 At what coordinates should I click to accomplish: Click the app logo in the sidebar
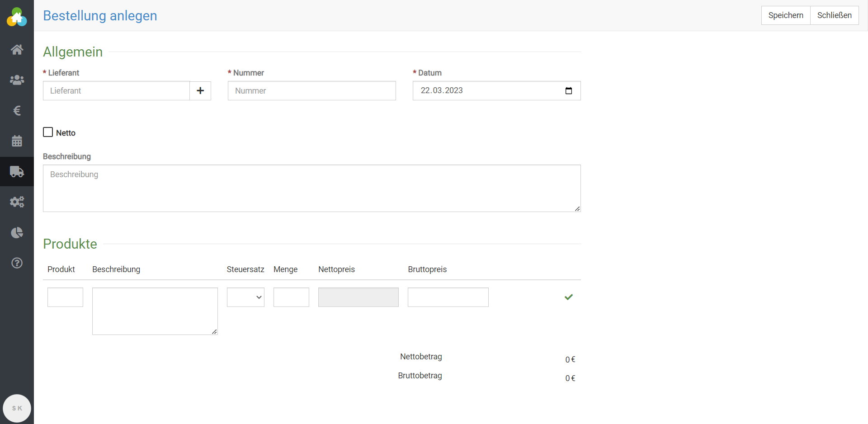[17, 17]
